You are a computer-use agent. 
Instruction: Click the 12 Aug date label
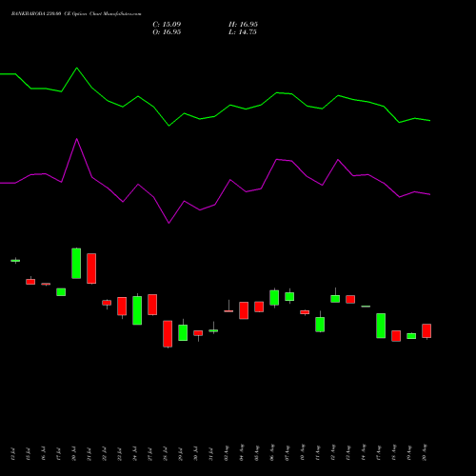333,453
